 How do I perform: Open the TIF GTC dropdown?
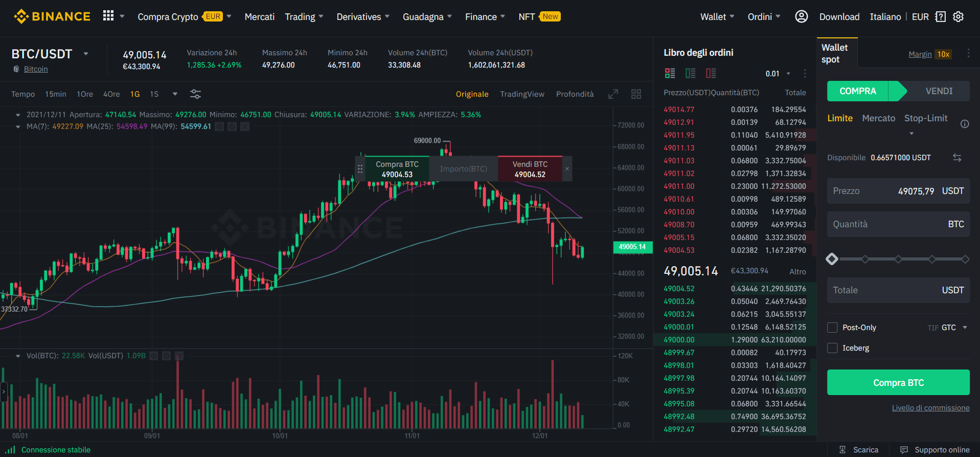[954, 328]
